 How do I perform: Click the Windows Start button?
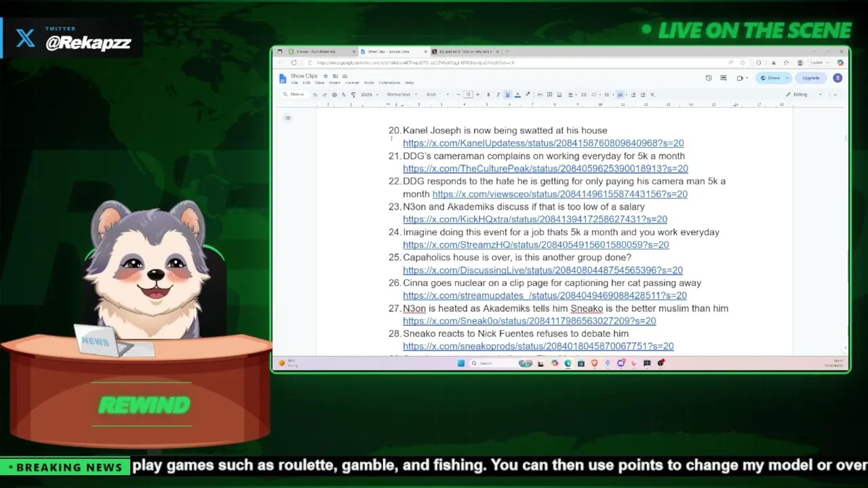(461, 363)
